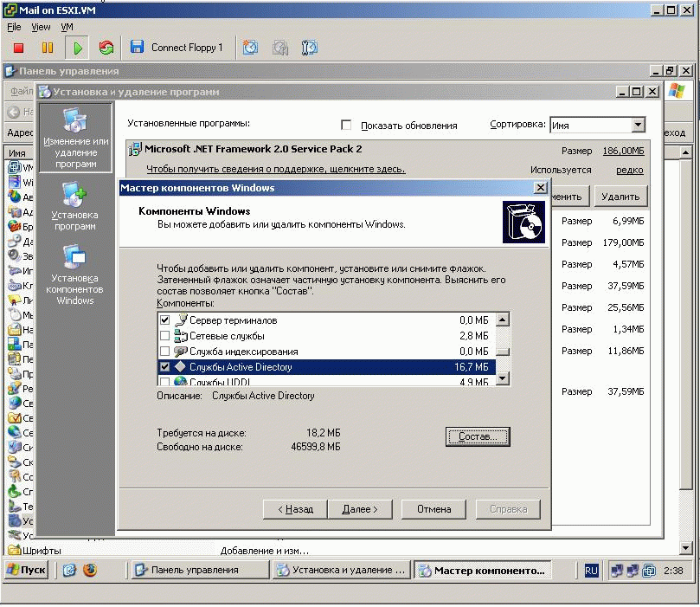Screen dimensions: 700x607
Task: Click the 'Пуск' Start button
Action: point(27,570)
